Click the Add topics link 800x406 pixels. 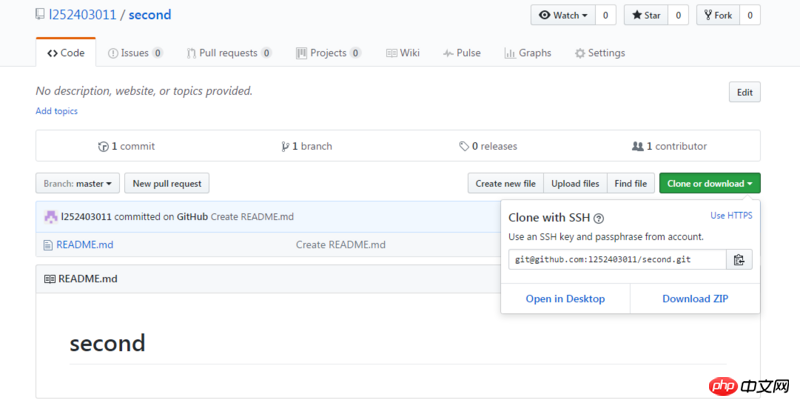point(57,111)
